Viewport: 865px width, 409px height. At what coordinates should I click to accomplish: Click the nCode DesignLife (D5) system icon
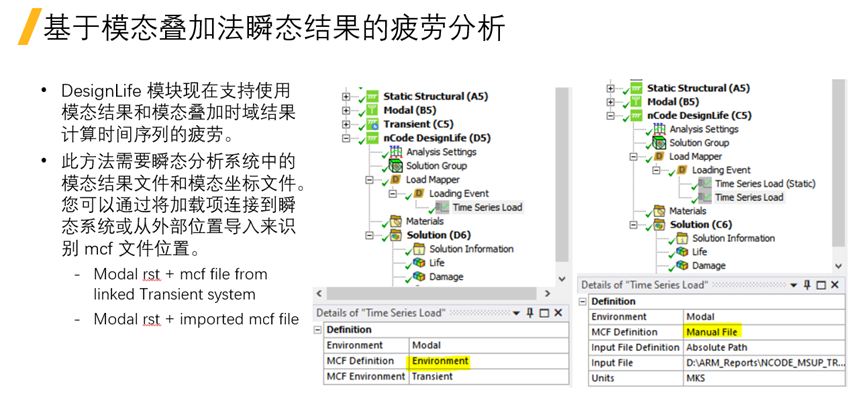[373, 138]
